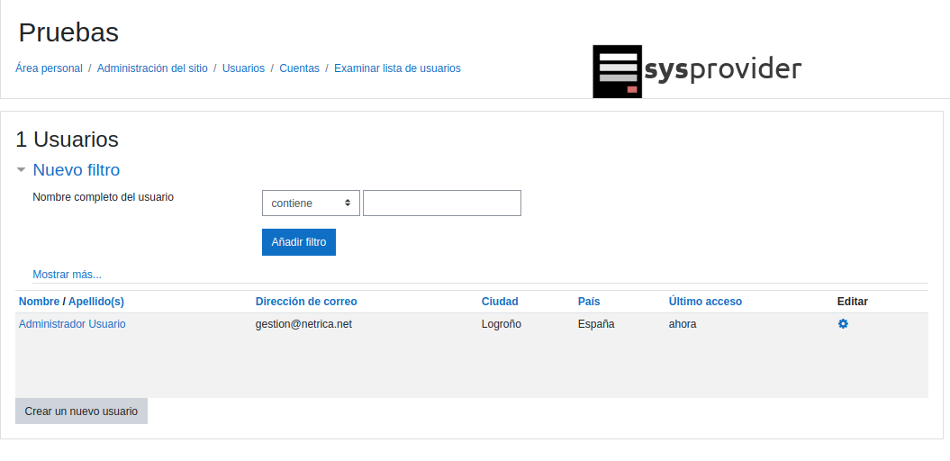Open the Cuentas breadcrumb link
This screenshot has height=461, width=950.
(299, 68)
